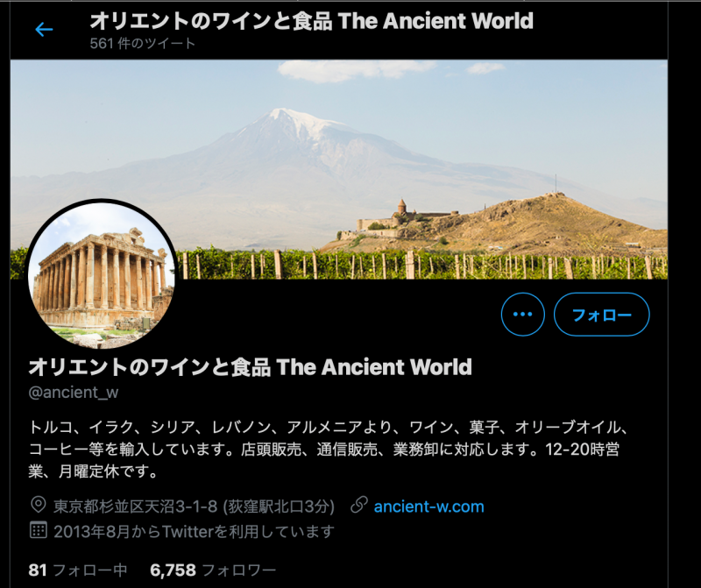Viewport: 701px width, 588px height.
Task: Click the 2013年8月 Twitter join date text
Action: (x=194, y=532)
